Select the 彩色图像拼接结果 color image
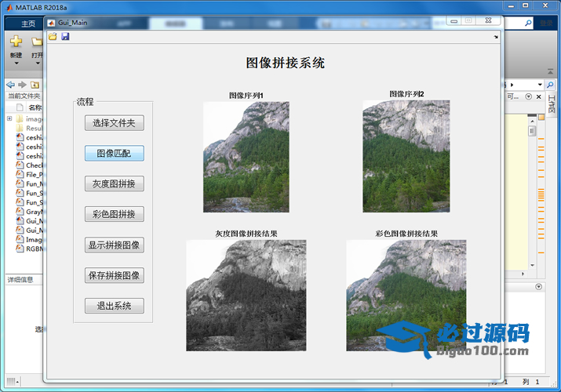This screenshot has width=561, height=392. click(406, 295)
